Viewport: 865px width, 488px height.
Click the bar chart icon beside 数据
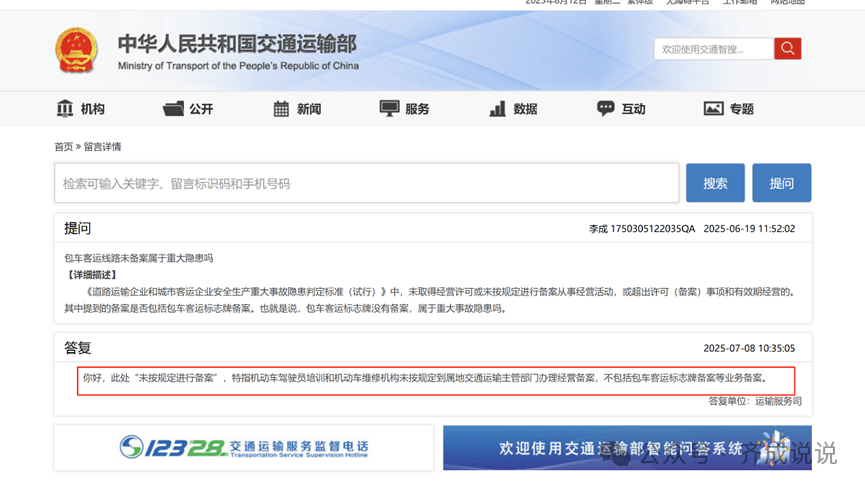click(x=497, y=108)
